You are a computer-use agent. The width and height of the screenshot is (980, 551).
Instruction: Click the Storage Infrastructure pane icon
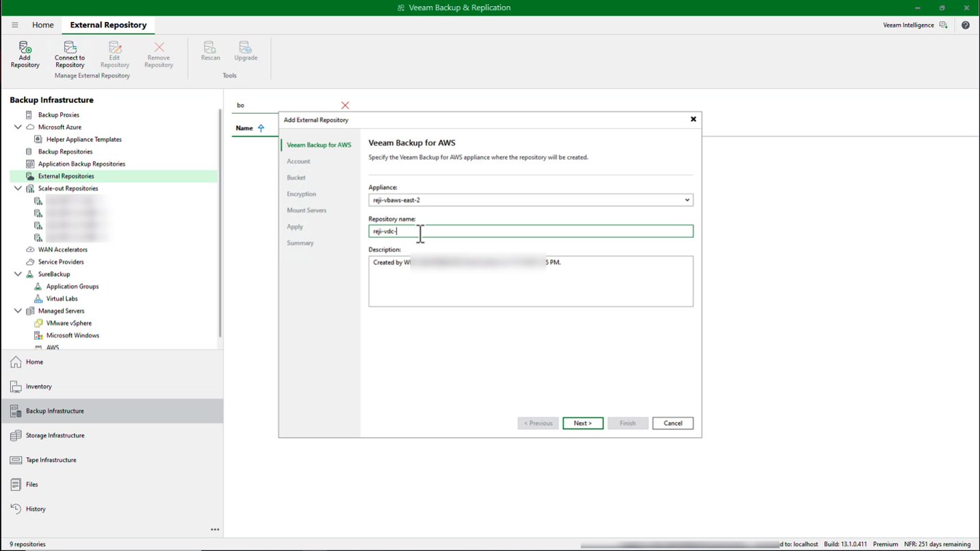(x=16, y=435)
